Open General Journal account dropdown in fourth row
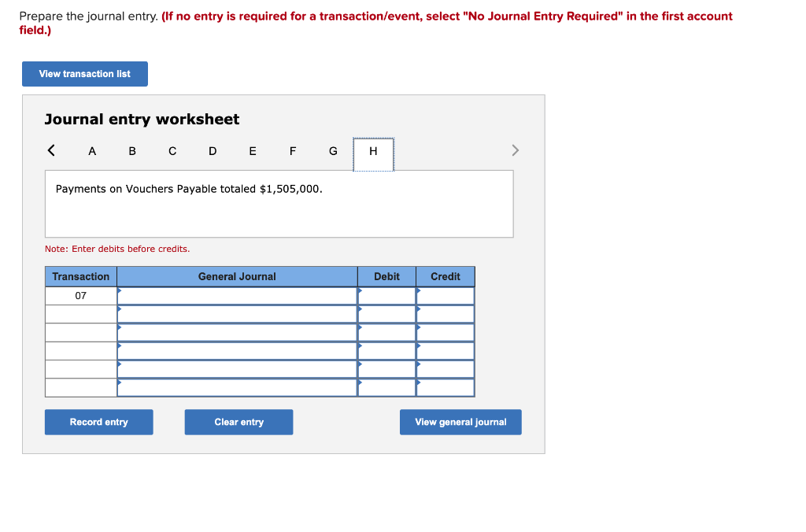 (x=237, y=351)
